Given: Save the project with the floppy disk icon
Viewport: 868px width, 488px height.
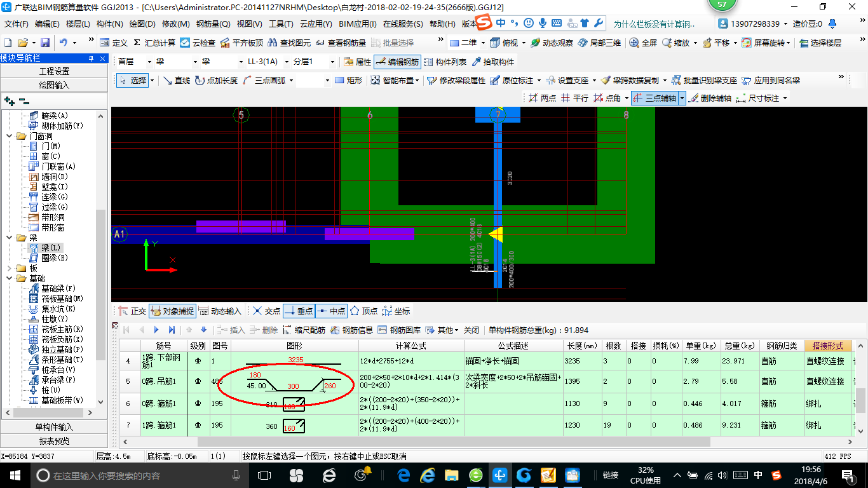Looking at the screenshot, I should click(45, 43).
